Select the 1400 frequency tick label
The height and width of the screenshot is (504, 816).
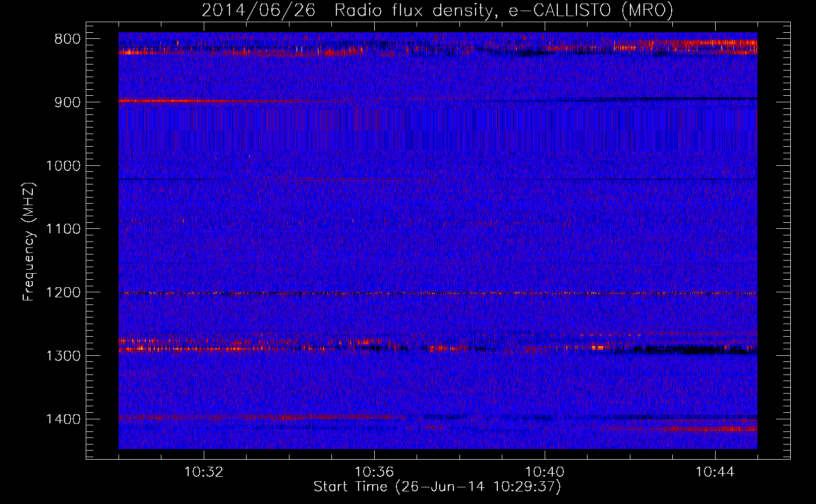[x=63, y=419]
